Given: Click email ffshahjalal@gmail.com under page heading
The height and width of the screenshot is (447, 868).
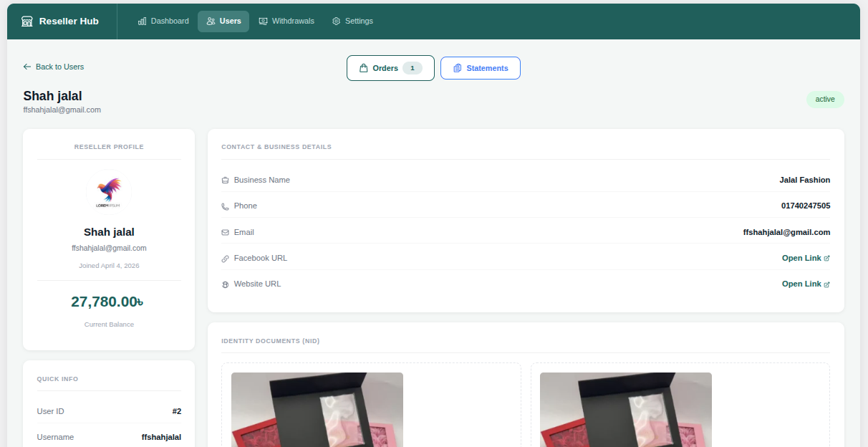Looking at the screenshot, I should (x=62, y=110).
